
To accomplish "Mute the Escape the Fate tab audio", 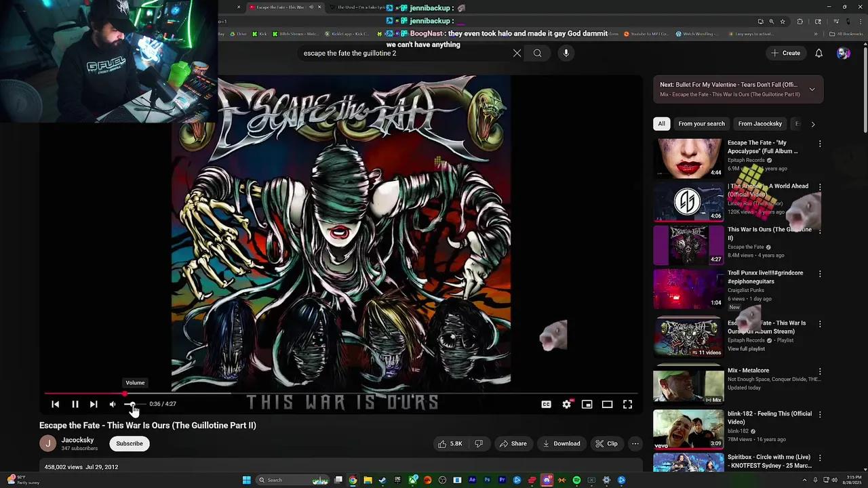I will tap(311, 7).
